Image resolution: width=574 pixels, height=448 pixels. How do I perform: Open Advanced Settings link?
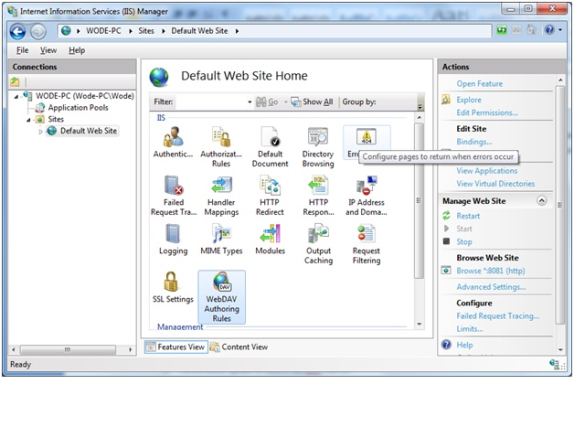coord(491,287)
